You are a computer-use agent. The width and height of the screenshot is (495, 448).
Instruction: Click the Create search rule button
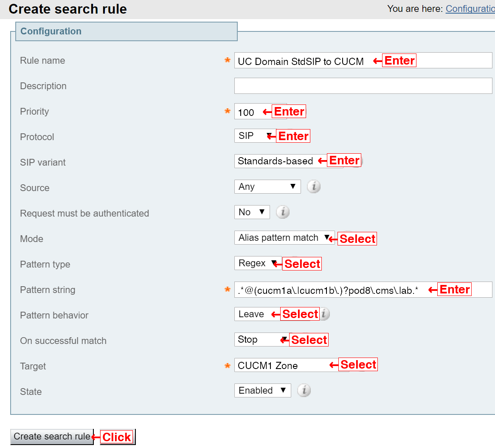point(52,437)
